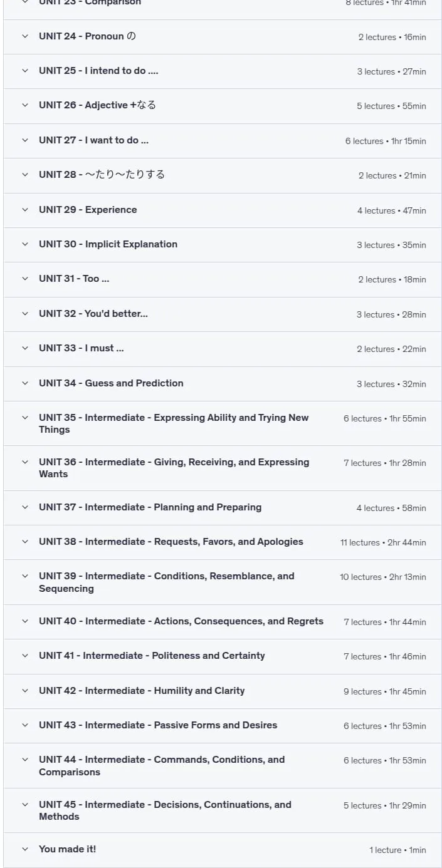Click the chevron beside UNIT 42 Humility and Clarity

tap(25, 691)
